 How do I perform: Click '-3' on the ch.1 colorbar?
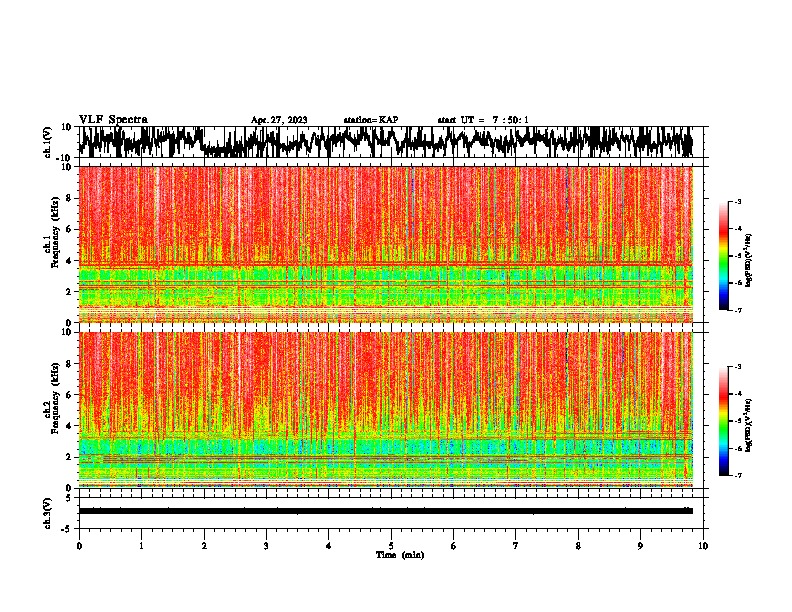point(737,201)
